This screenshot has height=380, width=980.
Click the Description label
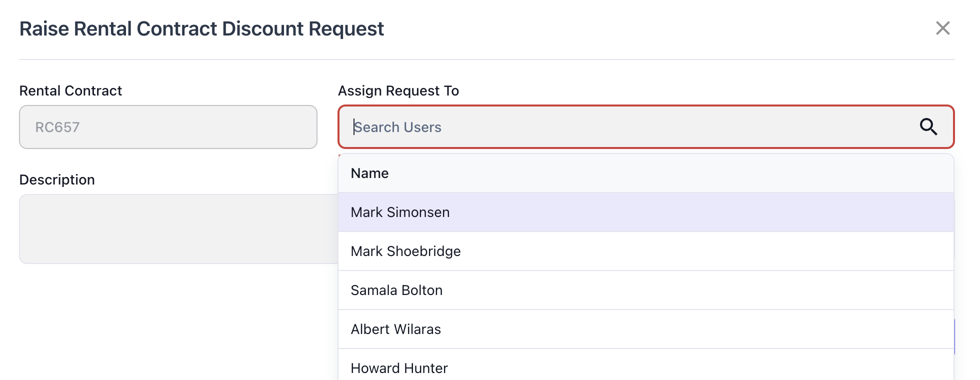(57, 180)
